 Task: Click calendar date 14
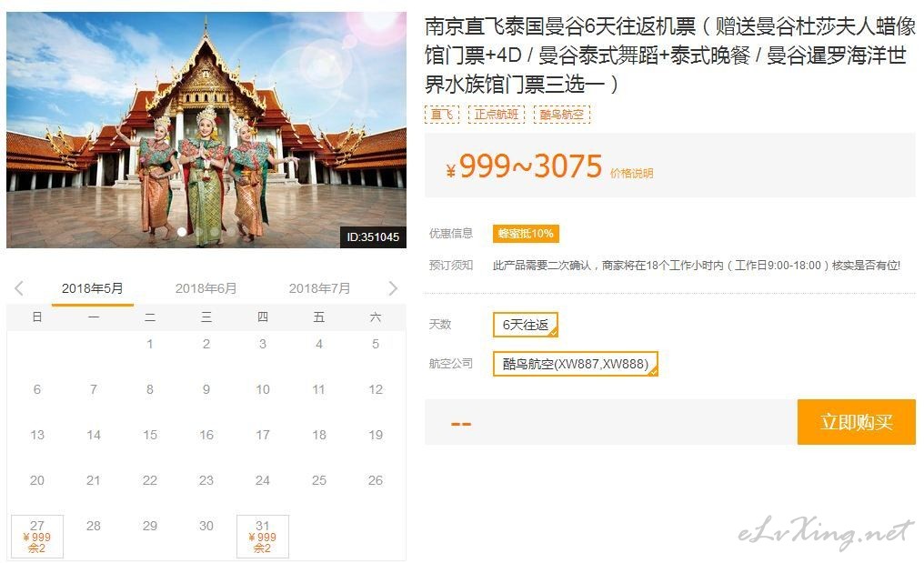94,435
